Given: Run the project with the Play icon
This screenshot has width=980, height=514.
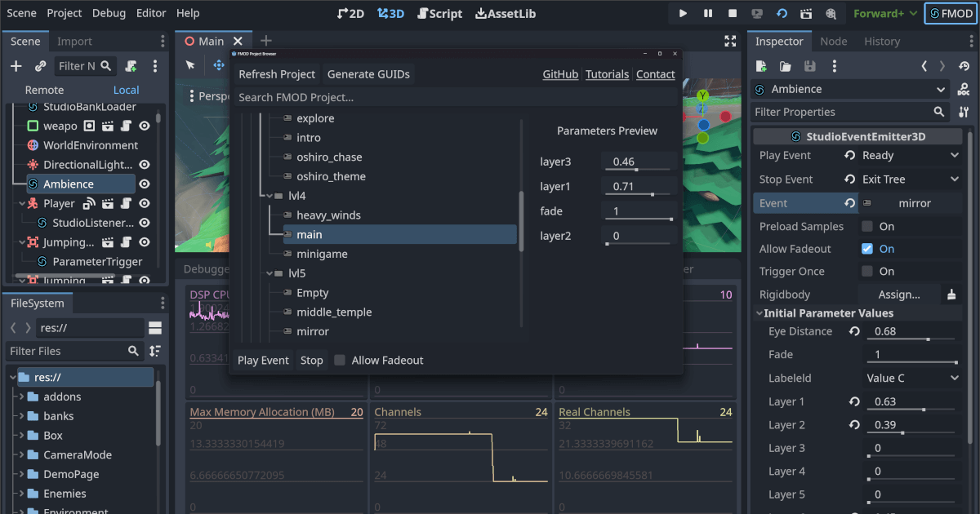Looking at the screenshot, I should [x=683, y=13].
